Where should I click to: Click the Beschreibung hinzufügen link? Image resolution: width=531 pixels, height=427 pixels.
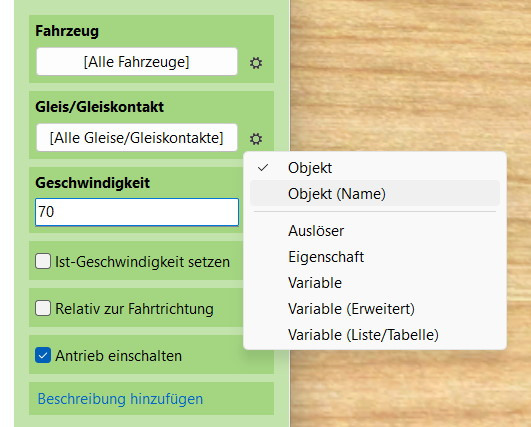coord(120,399)
